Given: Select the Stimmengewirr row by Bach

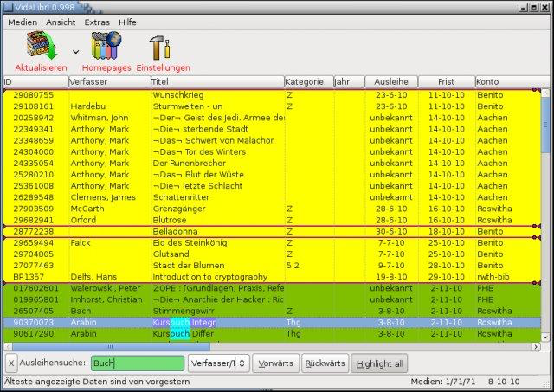Looking at the screenshot, I should 272,311.
